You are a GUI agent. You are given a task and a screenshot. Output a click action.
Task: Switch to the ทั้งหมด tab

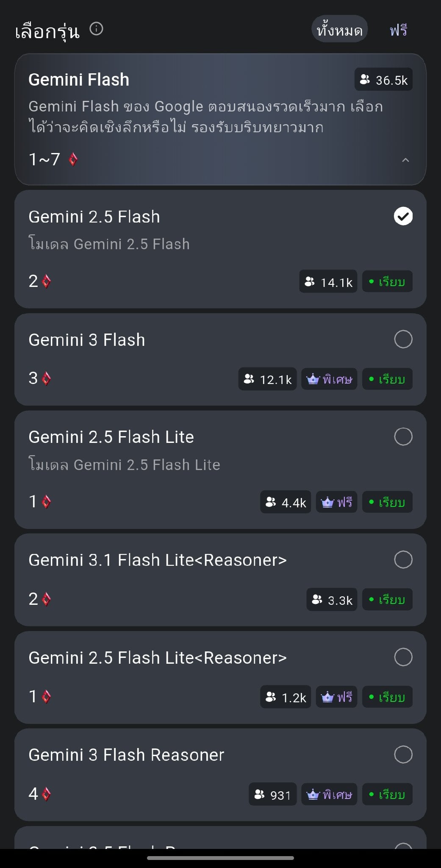click(339, 29)
